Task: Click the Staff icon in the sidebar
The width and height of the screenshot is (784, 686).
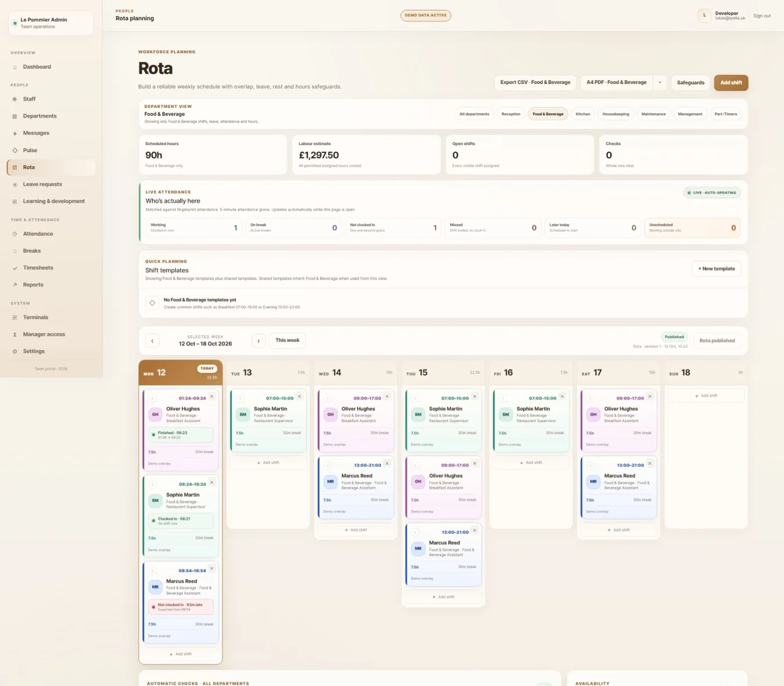Action: (15, 99)
